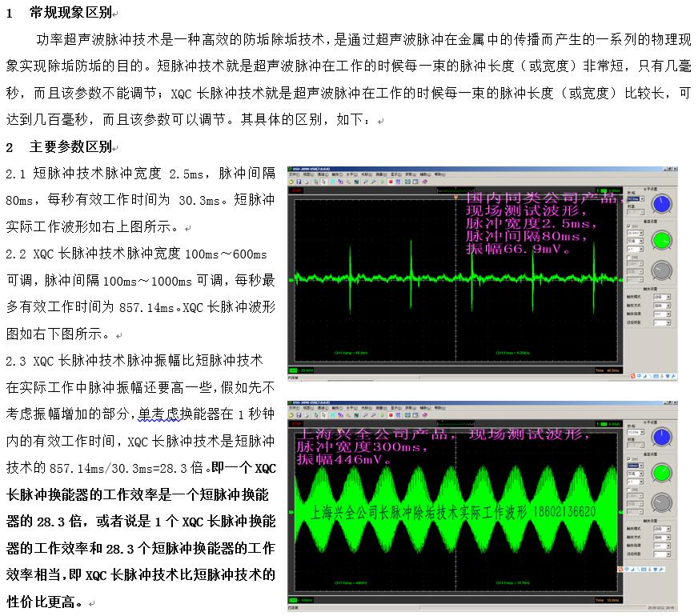Click the Sogou input icon below upper oscilloscope panel
Viewport: 698px width, 616px height.
pos(632,375)
